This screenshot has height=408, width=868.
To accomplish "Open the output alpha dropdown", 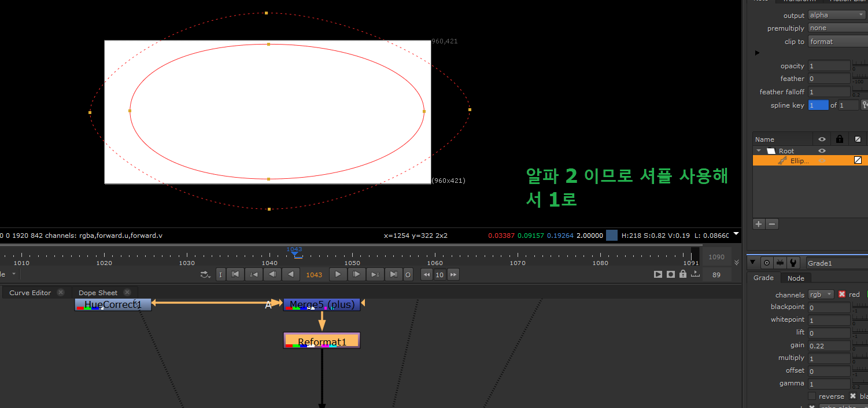I will click(837, 15).
